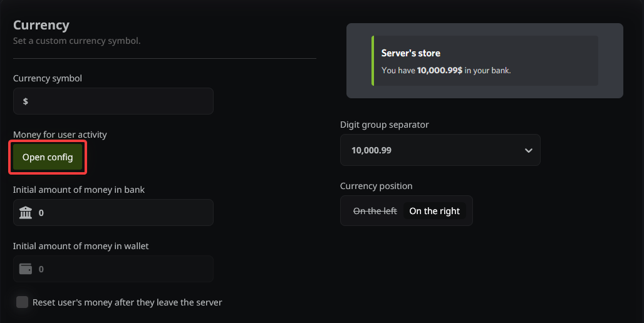Click the "Reset user's money" label text
Image resolution: width=644 pixels, height=323 pixels.
pos(127,302)
